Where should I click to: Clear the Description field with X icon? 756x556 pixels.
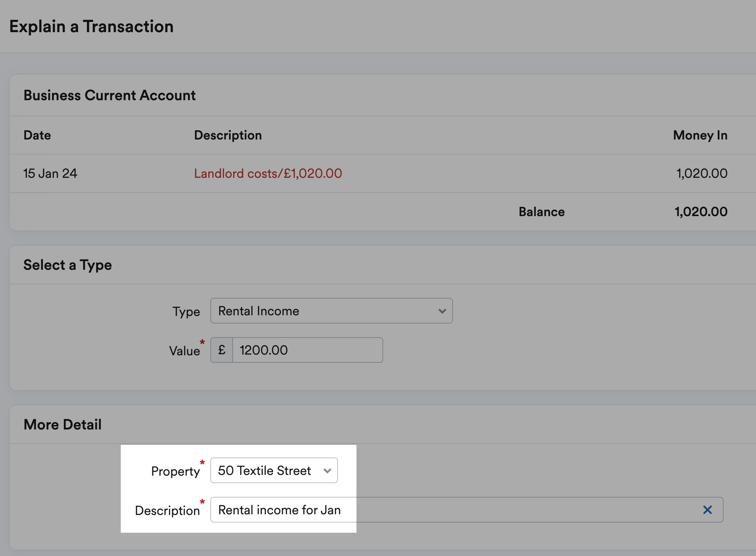point(707,510)
